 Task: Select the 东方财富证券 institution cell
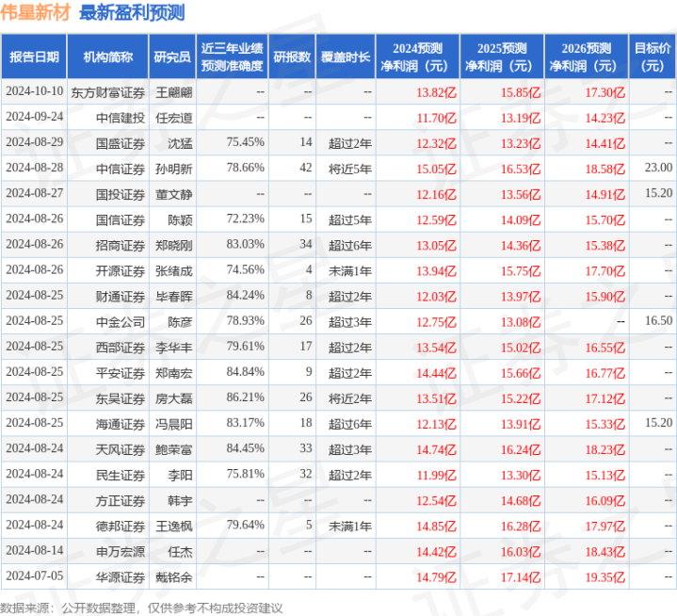point(108,92)
